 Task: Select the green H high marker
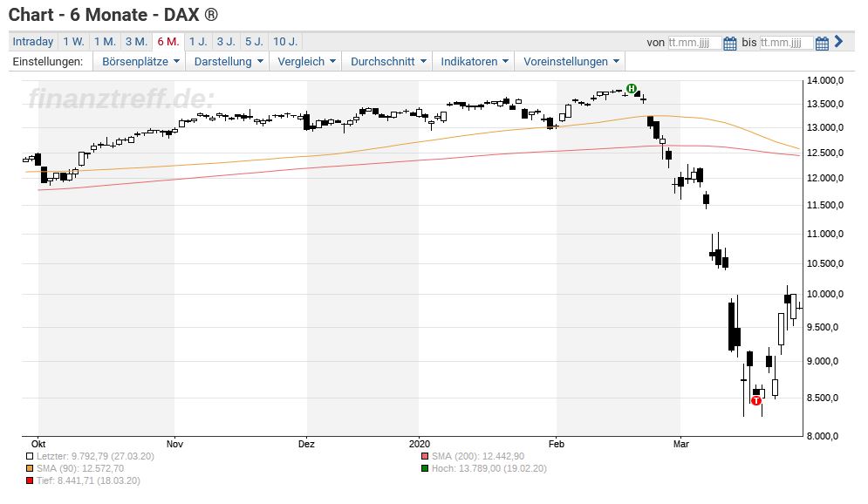tap(631, 89)
